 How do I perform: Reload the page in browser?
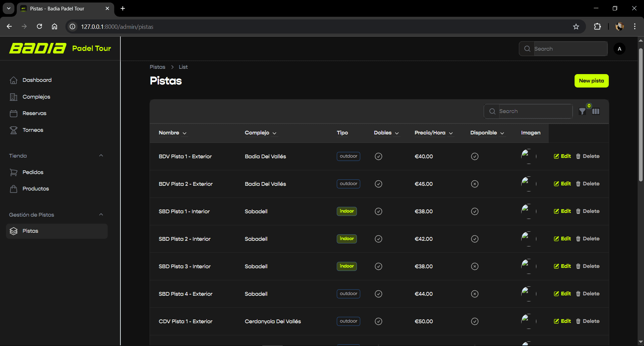pos(39,26)
